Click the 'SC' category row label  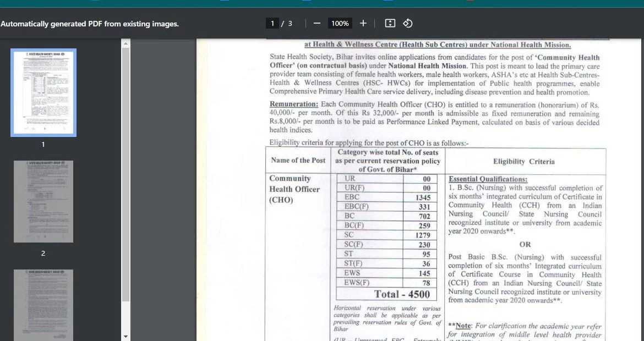point(349,235)
